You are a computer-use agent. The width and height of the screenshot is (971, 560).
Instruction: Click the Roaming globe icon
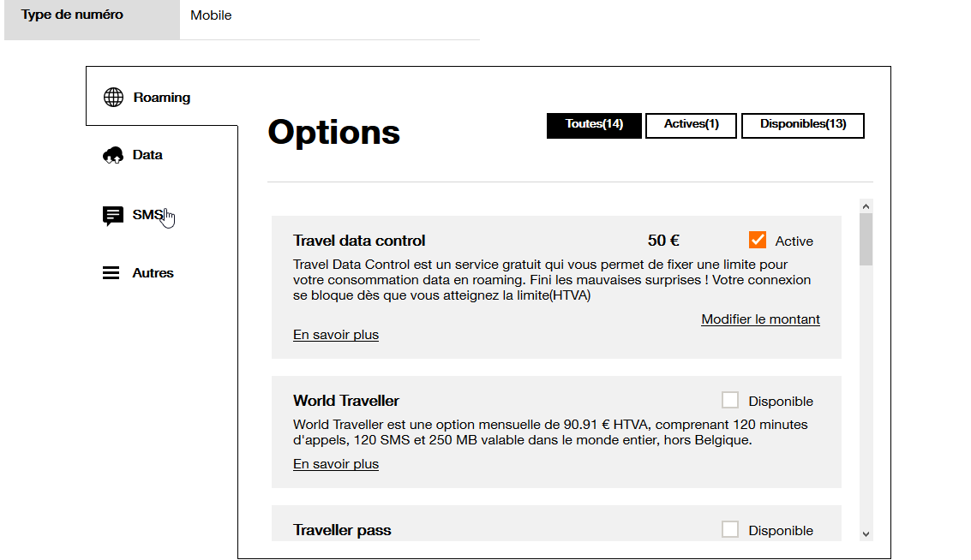[x=113, y=97]
